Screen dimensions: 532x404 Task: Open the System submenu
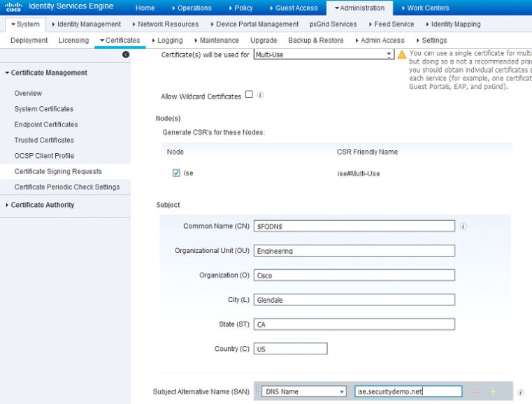coord(25,24)
